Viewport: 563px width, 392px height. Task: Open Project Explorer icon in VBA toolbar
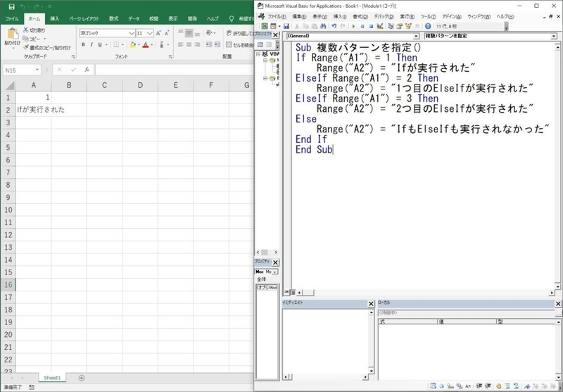[x=391, y=26]
